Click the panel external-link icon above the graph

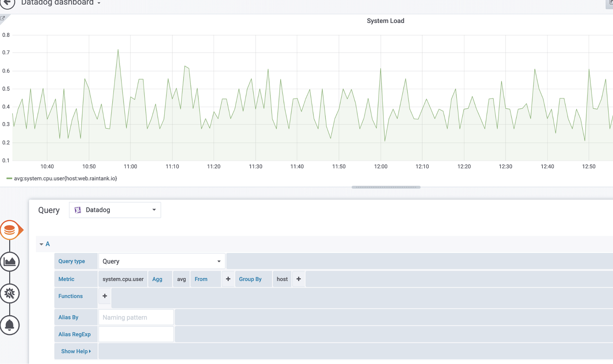click(x=3, y=18)
